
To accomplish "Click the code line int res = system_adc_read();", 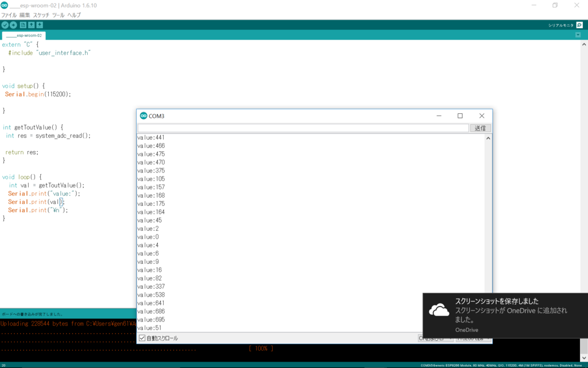I will coord(48,136).
